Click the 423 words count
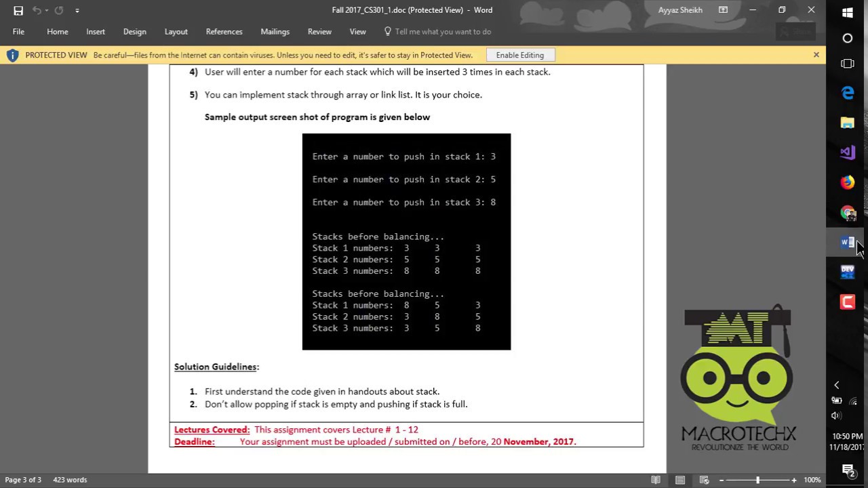Screen dimensions: 868x488 70,480
